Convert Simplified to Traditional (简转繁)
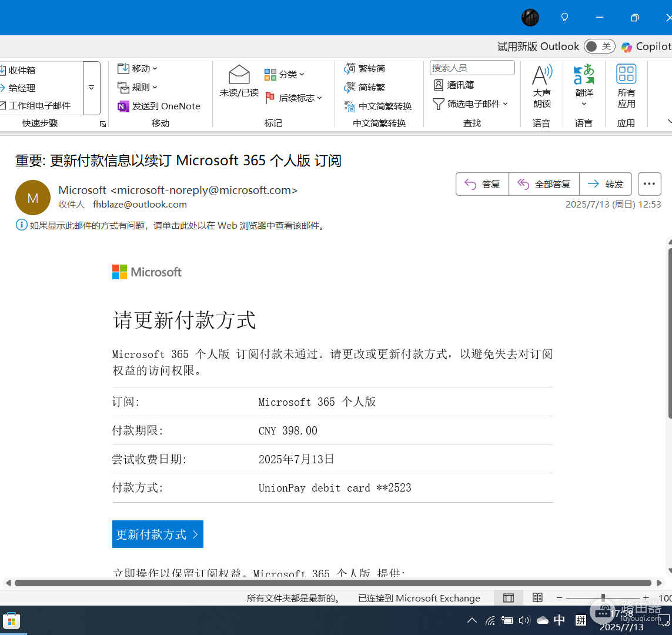Viewport: 672px width, 635px height. (365, 88)
